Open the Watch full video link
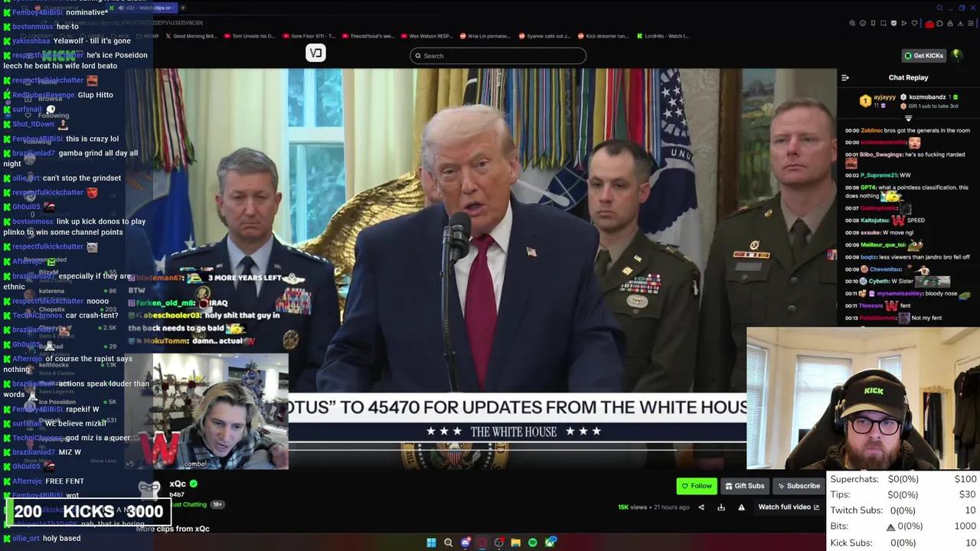The image size is (980, 551). (789, 507)
